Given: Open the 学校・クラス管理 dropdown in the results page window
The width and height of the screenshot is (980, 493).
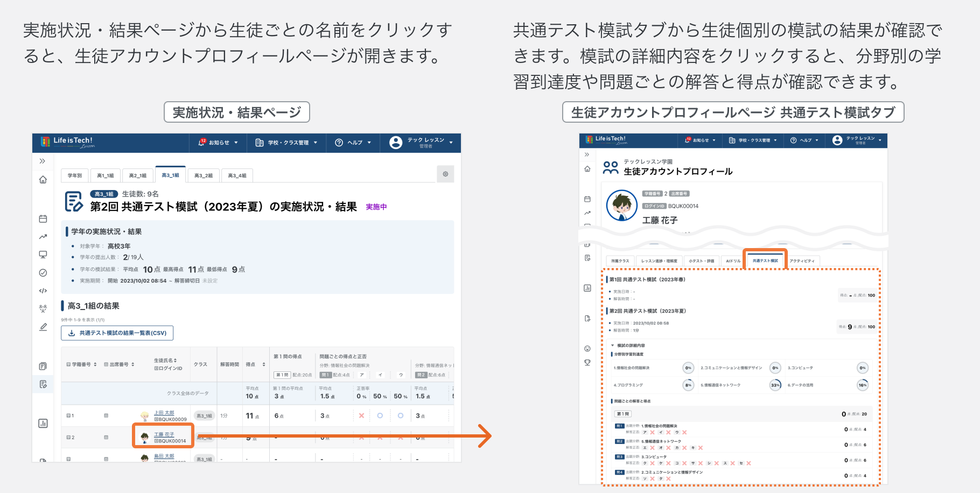Looking at the screenshot, I should tap(286, 143).
